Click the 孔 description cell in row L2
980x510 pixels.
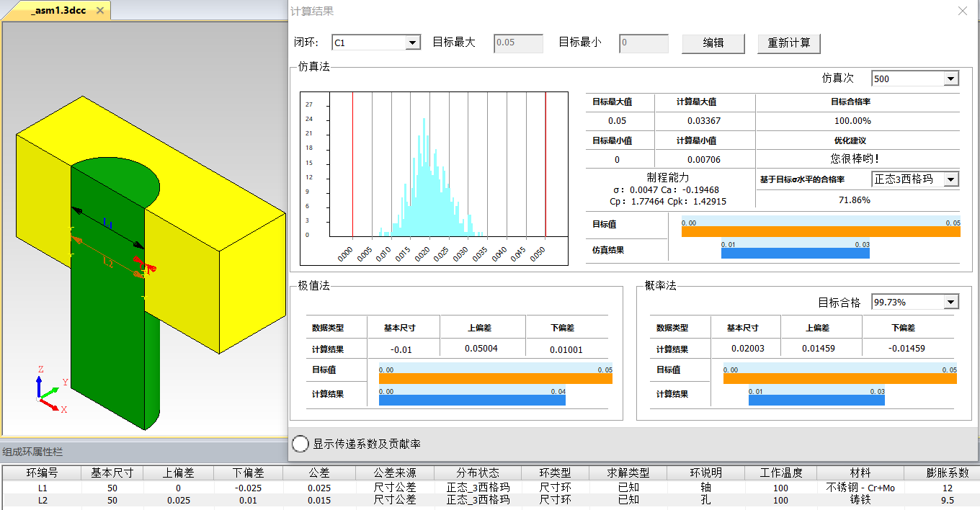(706, 499)
